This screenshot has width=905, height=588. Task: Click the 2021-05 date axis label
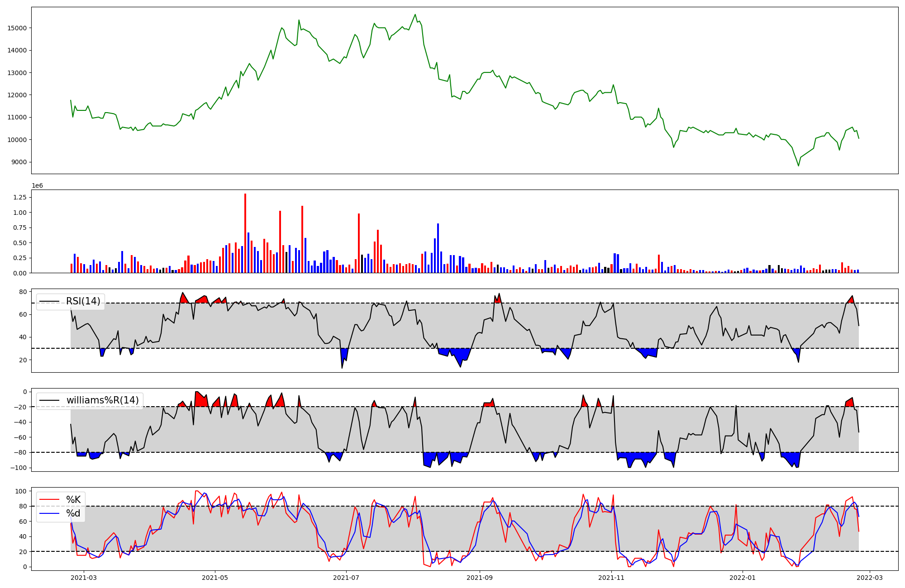215,578
